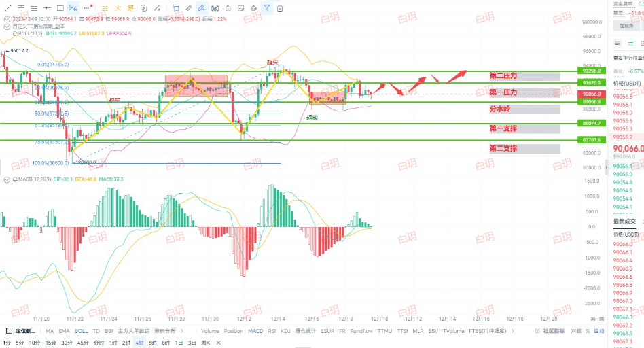Select the rectangle drawing tool
This screenshot has width=644, height=348.
coord(60,8)
